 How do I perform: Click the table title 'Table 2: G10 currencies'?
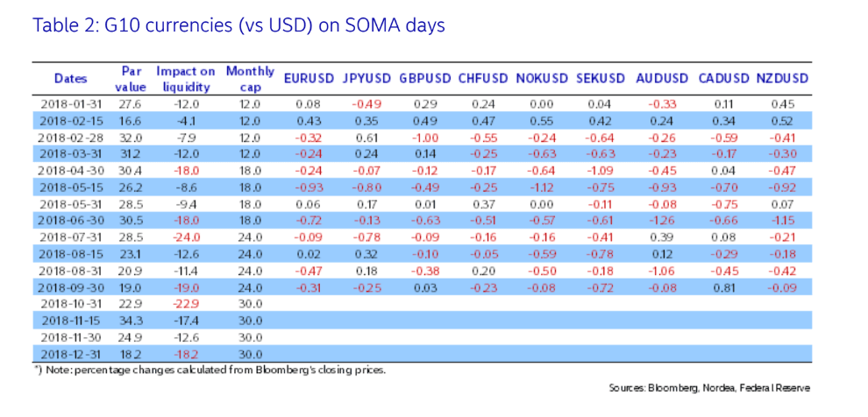pos(238,25)
